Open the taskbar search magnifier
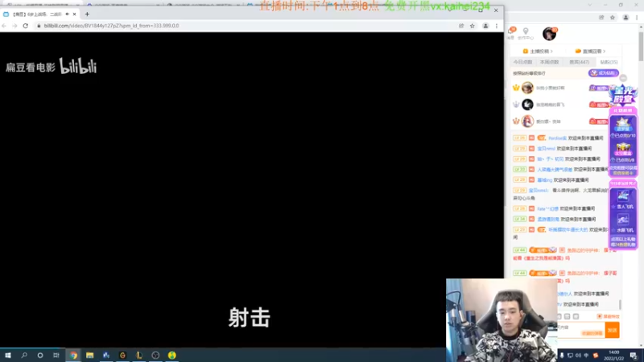644x362 pixels. pyautogui.click(x=24, y=355)
